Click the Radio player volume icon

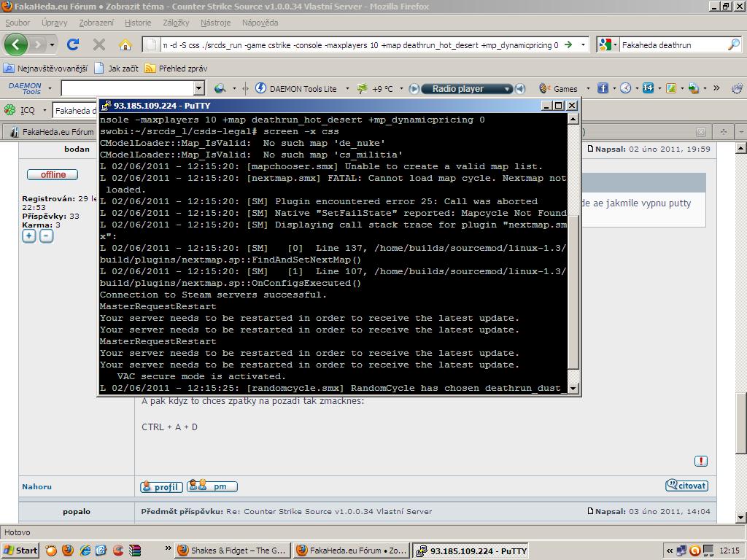click(x=520, y=88)
